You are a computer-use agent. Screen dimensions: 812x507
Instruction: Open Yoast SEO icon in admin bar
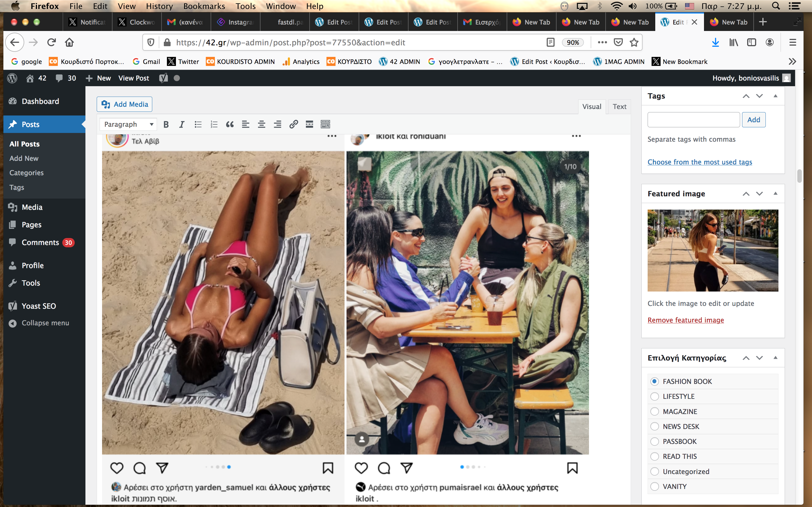coord(164,78)
